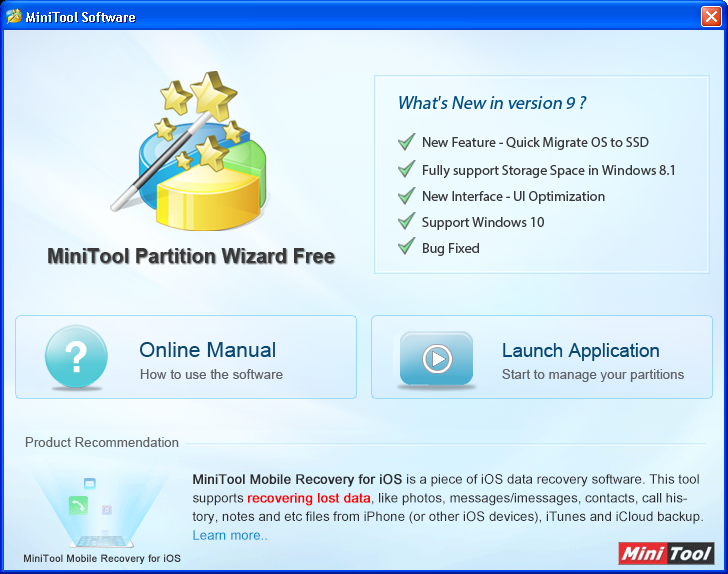Click 'MiniTool Software' window title text
The image size is (728, 574).
pyautogui.click(x=80, y=17)
